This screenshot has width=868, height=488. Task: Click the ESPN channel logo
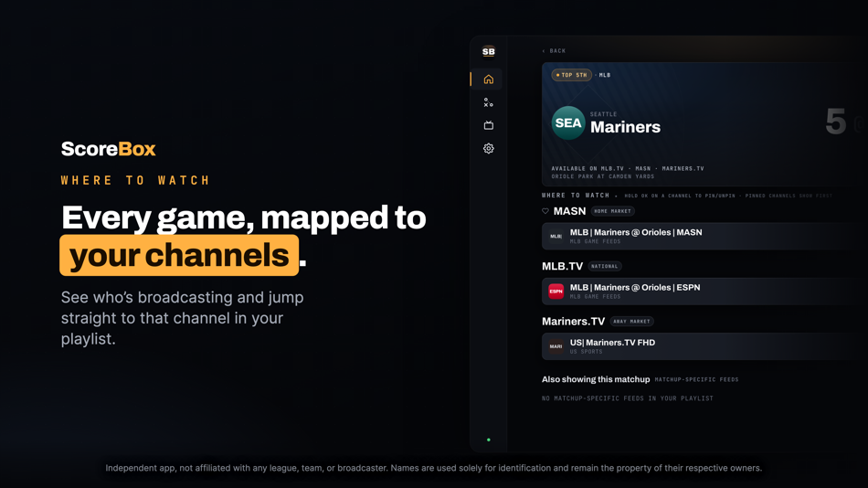coord(556,292)
